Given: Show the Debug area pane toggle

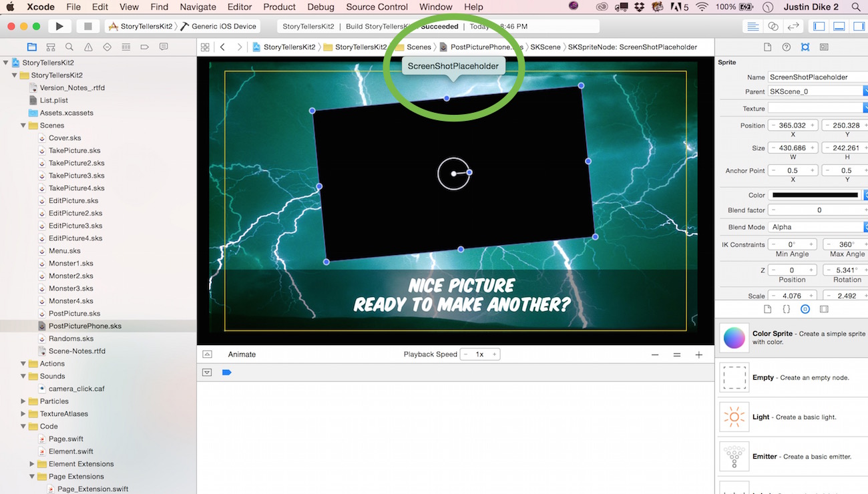Looking at the screenshot, I should pyautogui.click(x=839, y=25).
